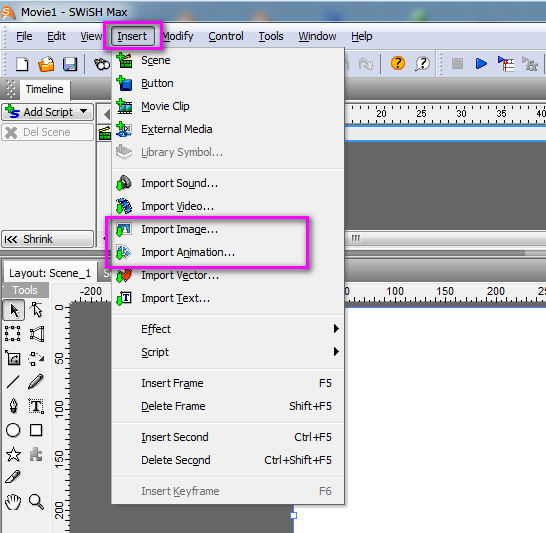Click the Play Timeline icon
The height and width of the screenshot is (533, 546).
506,64
